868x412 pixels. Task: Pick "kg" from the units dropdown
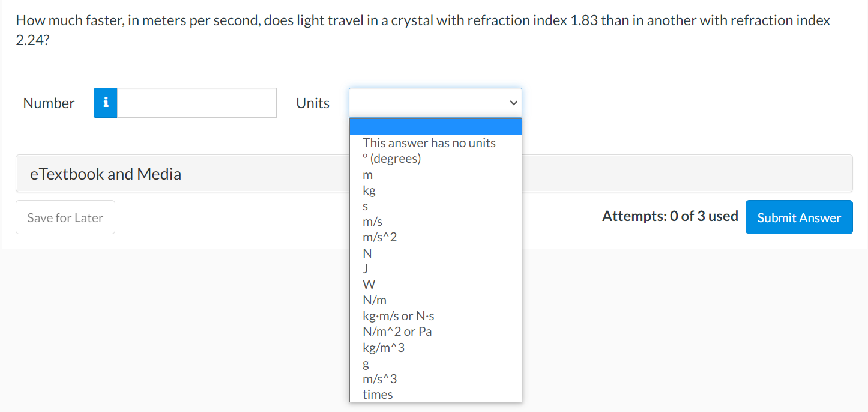(x=369, y=190)
